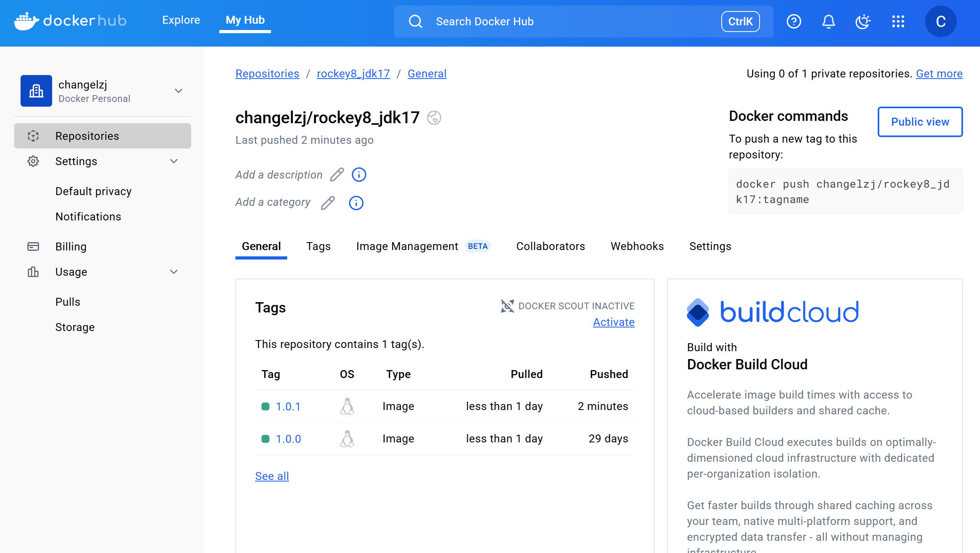980x553 pixels.
Task: Click the Usage chart sidebar icon
Action: point(33,272)
